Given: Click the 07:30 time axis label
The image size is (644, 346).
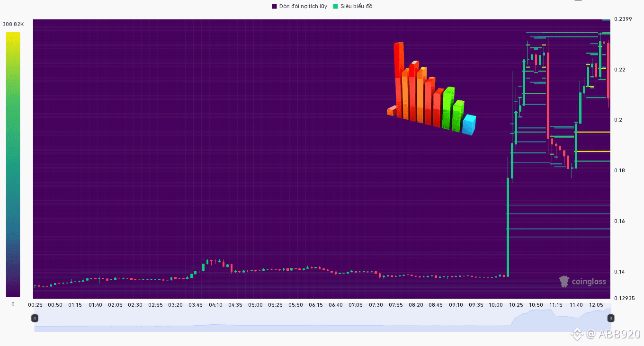Looking at the screenshot, I should tap(376, 305).
